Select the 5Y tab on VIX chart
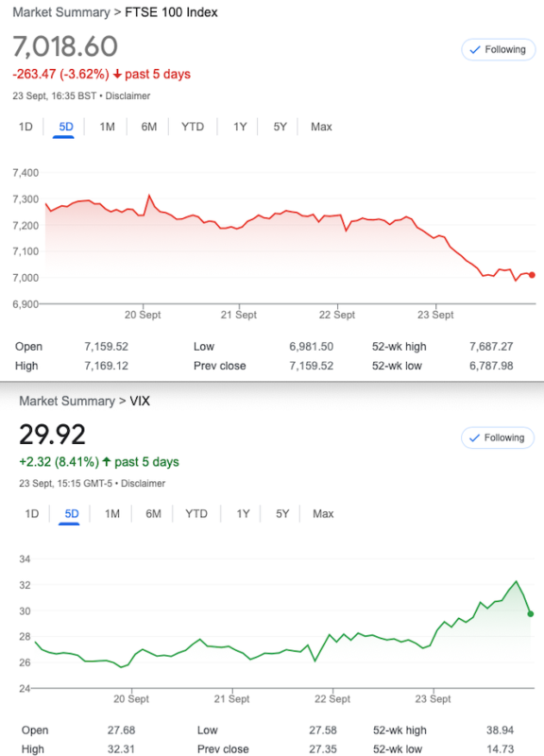Image resolution: width=544 pixels, height=756 pixels. tap(282, 514)
